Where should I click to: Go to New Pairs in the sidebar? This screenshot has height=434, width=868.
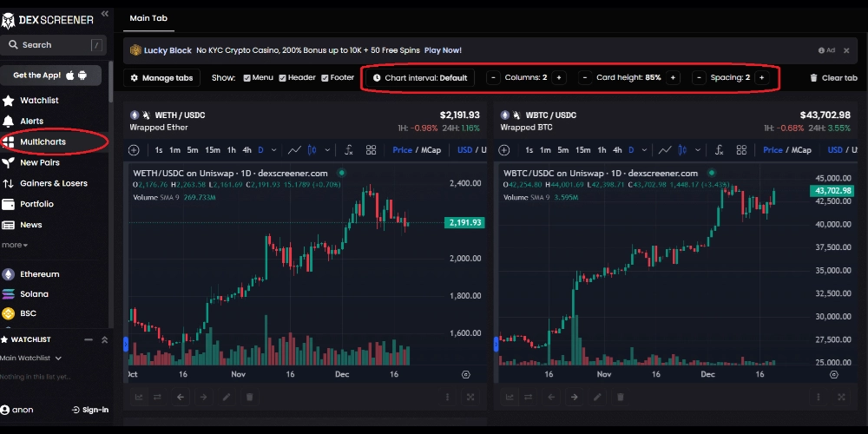coord(31,163)
